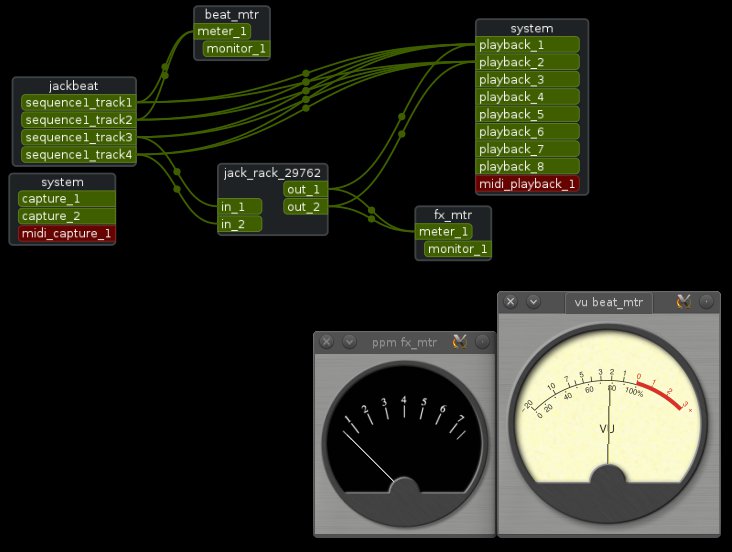Select jack_rack_29762 in_1 input port
732x552 pixels.
(x=240, y=207)
